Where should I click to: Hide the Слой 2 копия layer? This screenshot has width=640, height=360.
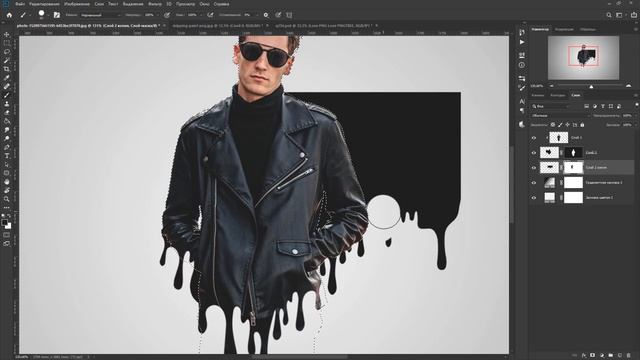[533, 167]
